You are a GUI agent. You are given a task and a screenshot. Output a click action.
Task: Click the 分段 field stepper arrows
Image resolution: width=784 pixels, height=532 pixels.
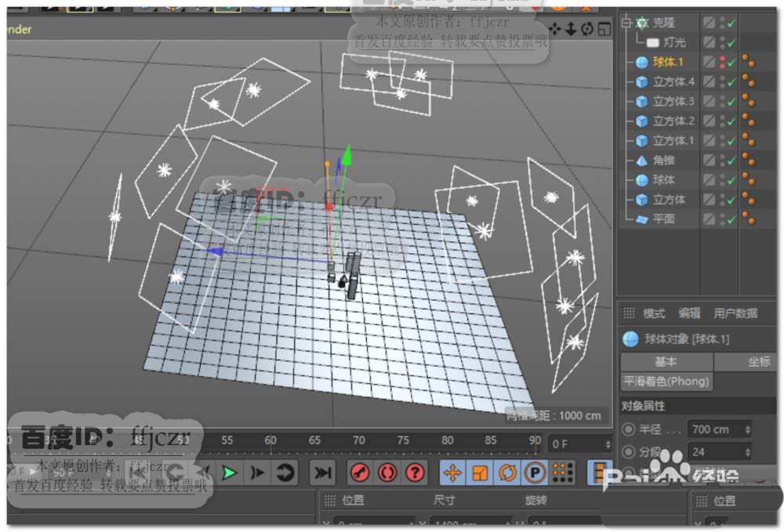747,452
